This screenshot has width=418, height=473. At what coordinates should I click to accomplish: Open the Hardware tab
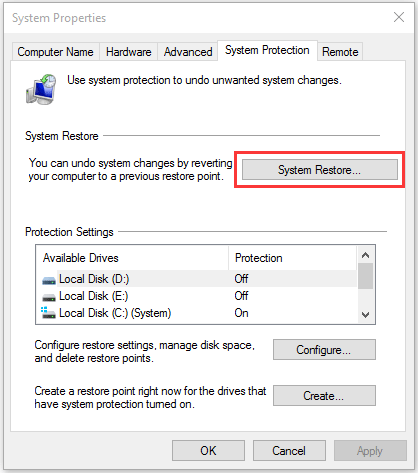click(x=129, y=52)
